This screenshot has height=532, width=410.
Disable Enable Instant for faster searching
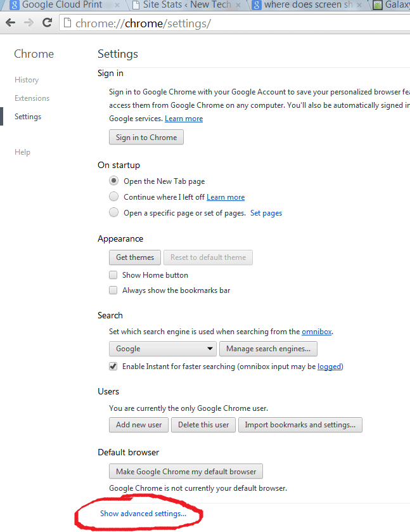(x=113, y=367)
